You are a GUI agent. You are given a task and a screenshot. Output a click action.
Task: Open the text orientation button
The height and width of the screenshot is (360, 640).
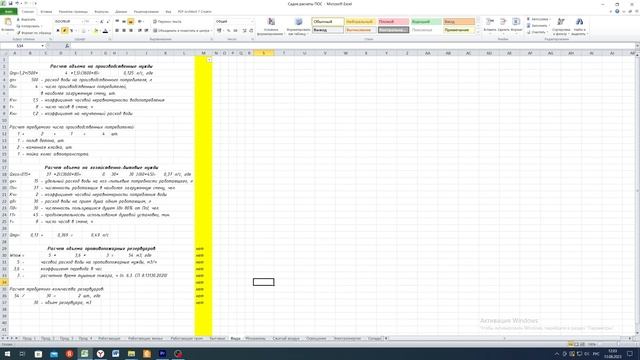(x=140, y=21)
